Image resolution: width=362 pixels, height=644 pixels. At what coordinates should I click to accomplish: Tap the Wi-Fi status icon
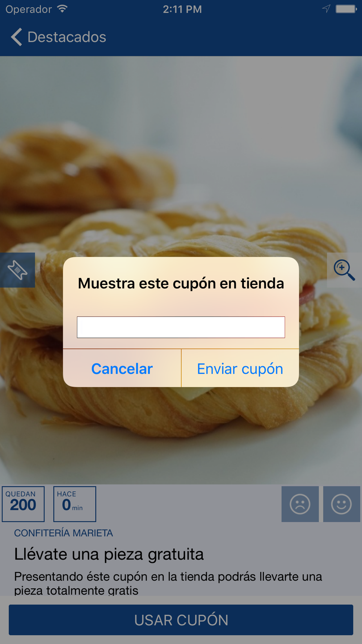click(63, 9)
